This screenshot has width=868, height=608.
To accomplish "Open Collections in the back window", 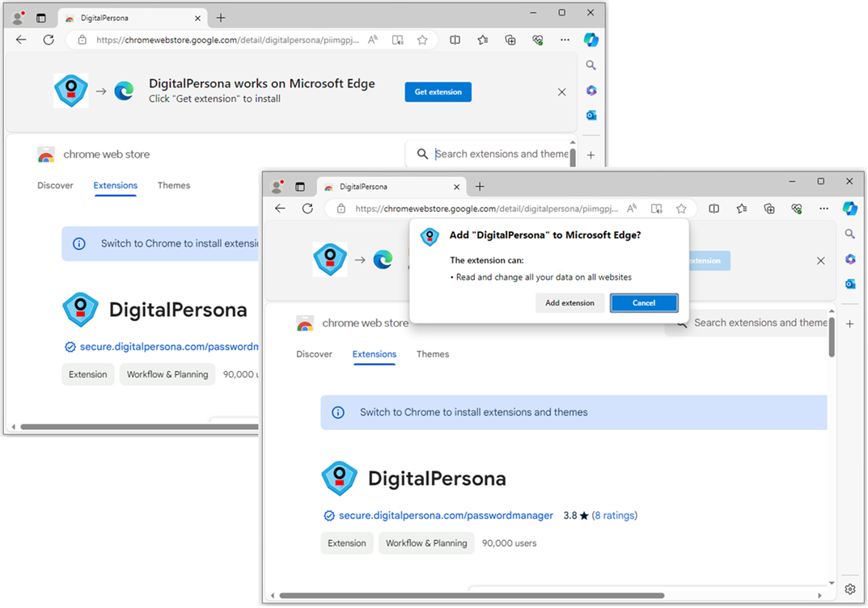I will tap(510, 40).
